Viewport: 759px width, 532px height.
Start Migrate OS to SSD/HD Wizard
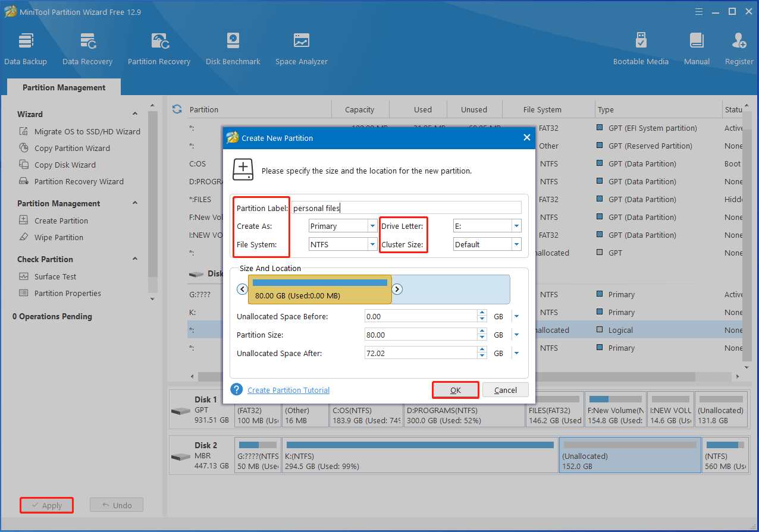tap(80, 131)
